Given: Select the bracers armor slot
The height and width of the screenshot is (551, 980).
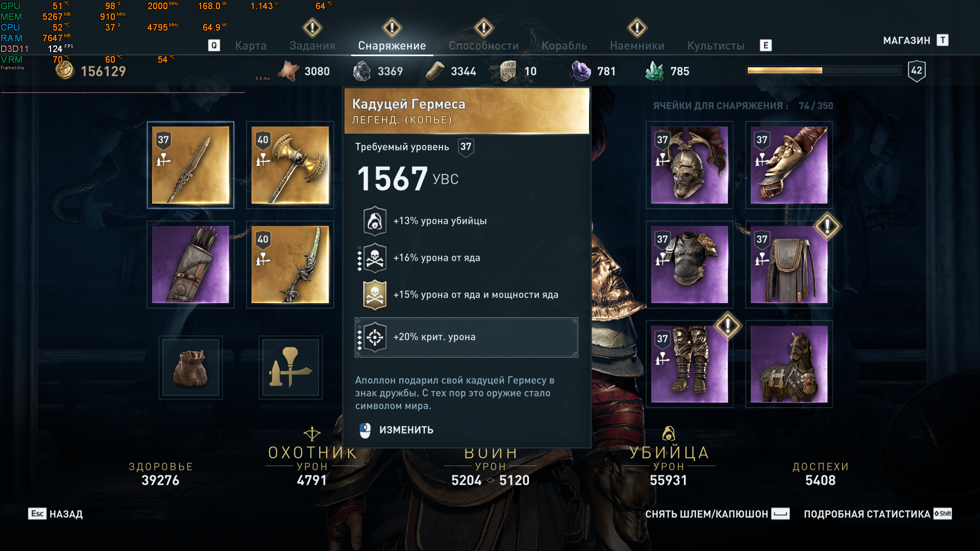Looking at the screenshot, I should (789, 165).
